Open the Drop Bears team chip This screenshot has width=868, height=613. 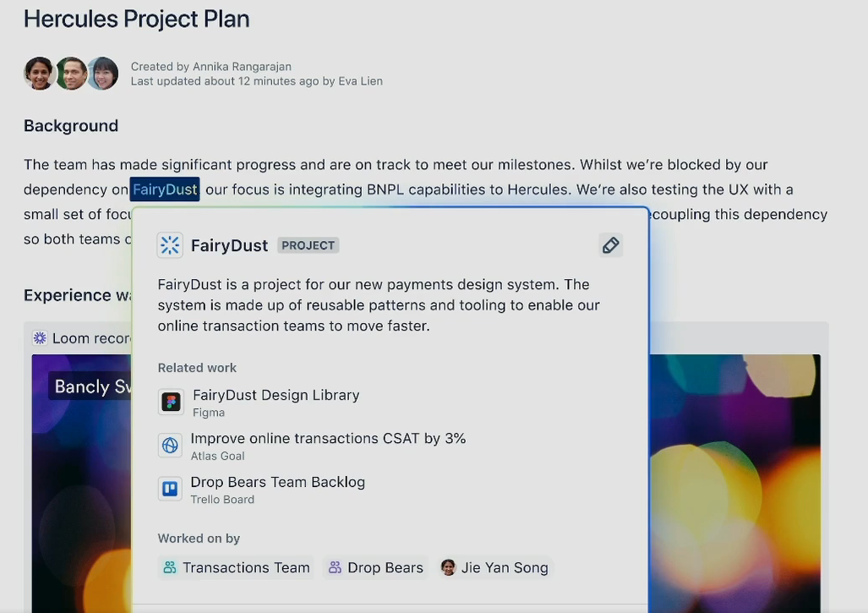tap(376, 567)
